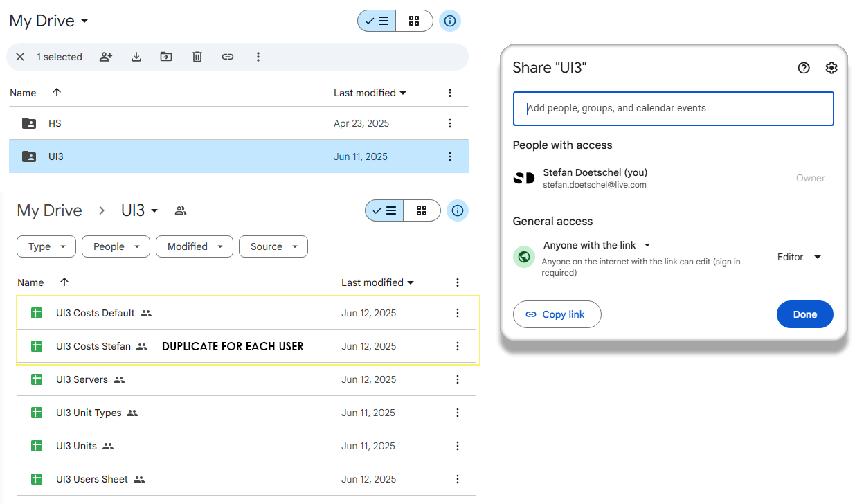855x504 pixels.
Task: Open Last modified dropdown in UI3 folder list
Action: tap(377, 282)
